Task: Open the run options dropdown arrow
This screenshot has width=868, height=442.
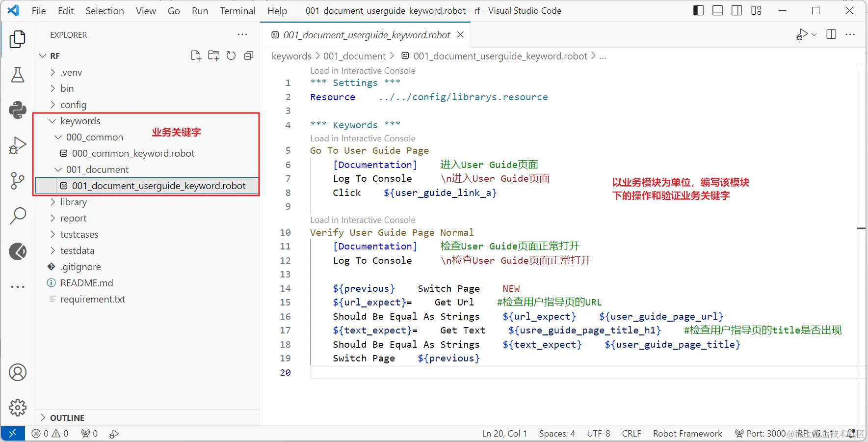Action: point(814,34)
